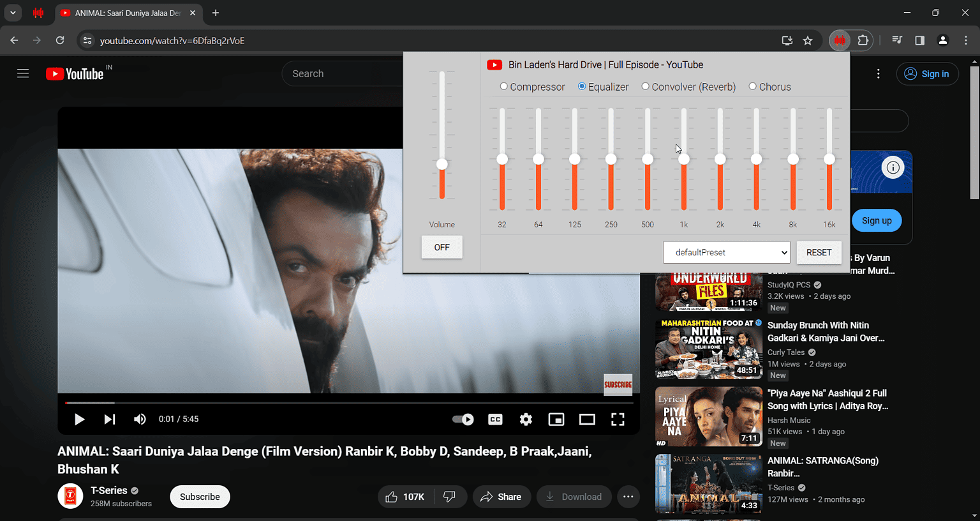Play the Piya Aaye Na video thumbnail
Viewport: 980px width, 521px height.
(x=708, y=416)
